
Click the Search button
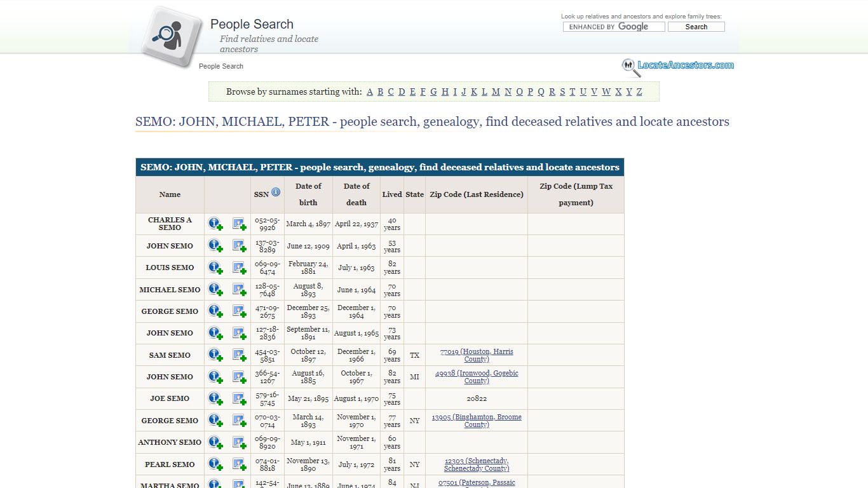click(696, 27)
